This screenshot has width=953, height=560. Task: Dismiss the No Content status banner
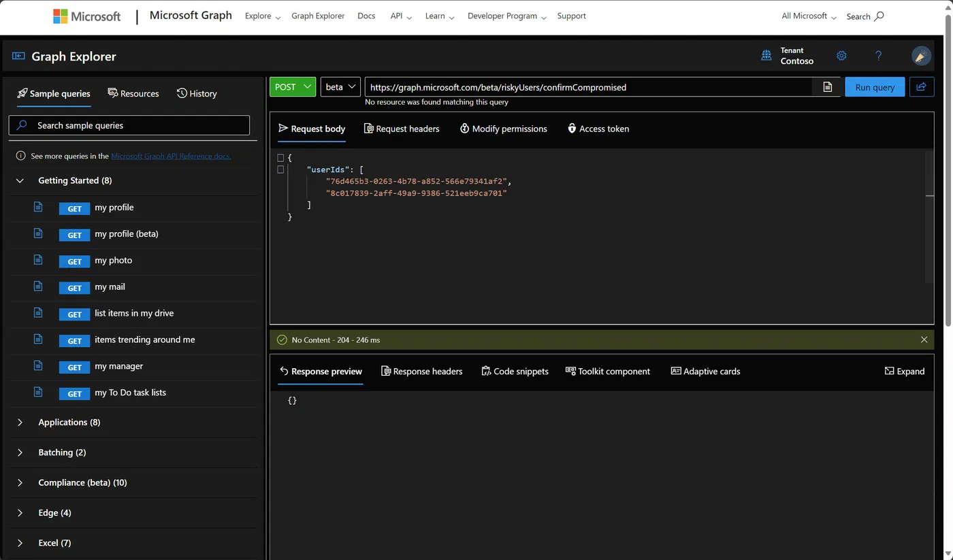click(924, 340)
